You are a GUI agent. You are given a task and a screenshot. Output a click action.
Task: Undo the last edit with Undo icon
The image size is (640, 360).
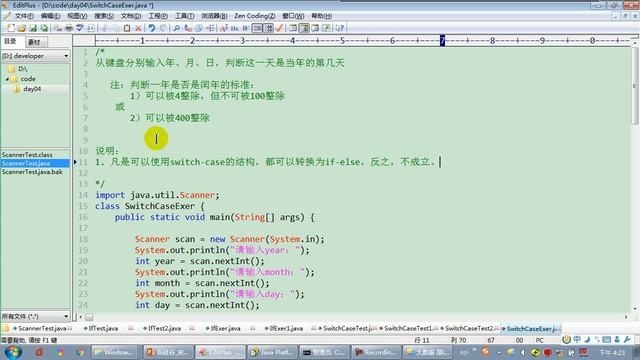point(152,28)
